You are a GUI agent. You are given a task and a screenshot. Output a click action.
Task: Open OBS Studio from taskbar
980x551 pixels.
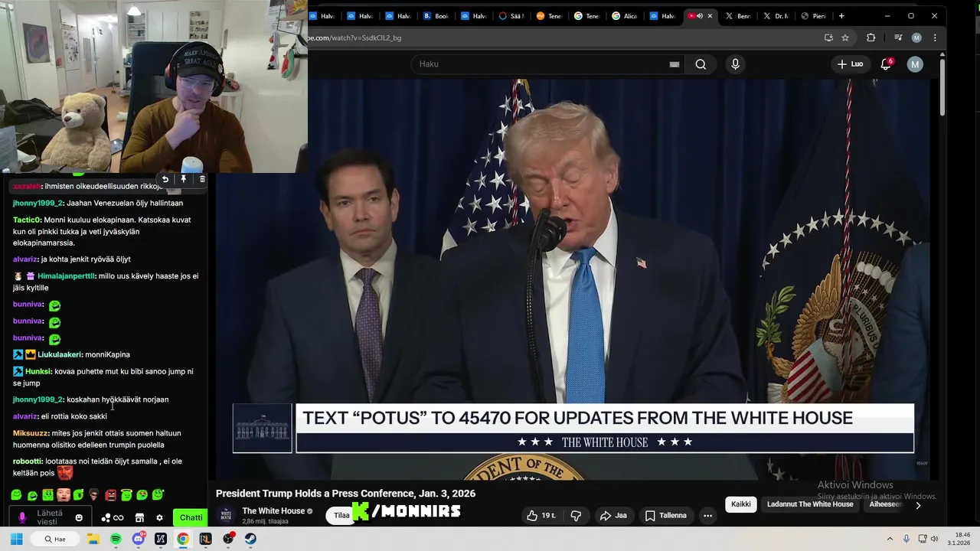pos(228,539)
